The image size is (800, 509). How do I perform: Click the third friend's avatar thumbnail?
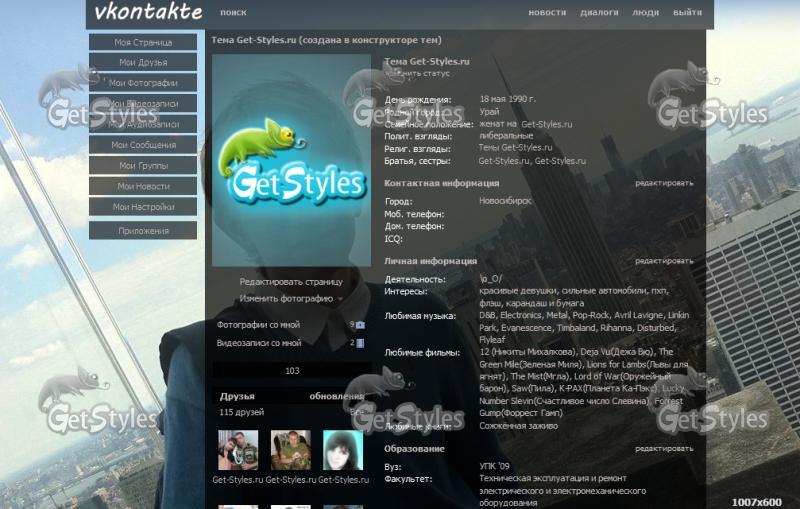[x=342, y=451]
